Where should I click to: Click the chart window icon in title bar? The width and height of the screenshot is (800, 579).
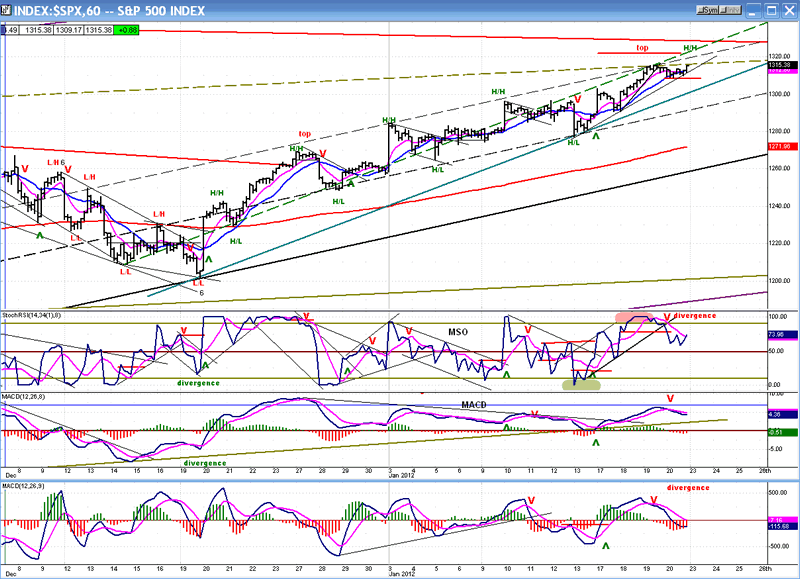[8, 10]
